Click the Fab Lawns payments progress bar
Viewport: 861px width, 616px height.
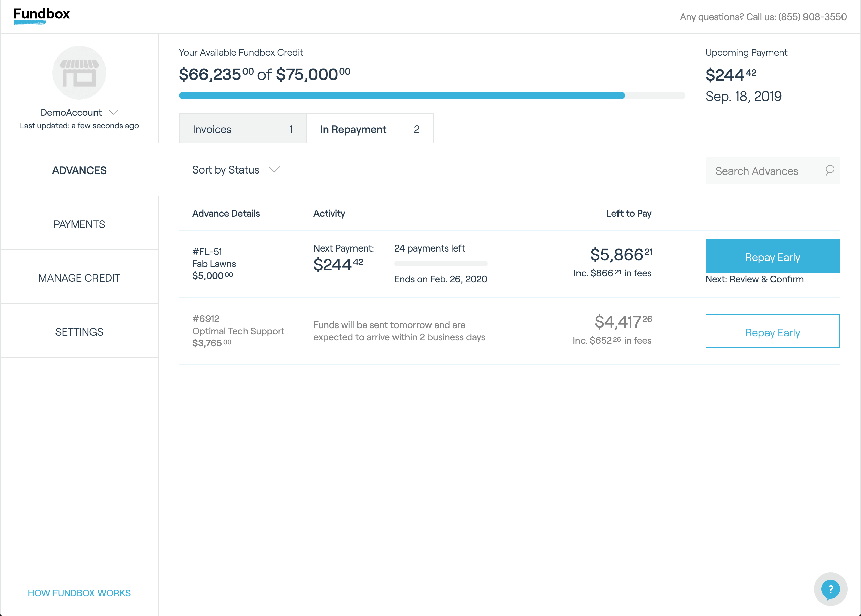pyautogui.click(x=441, y=264)
